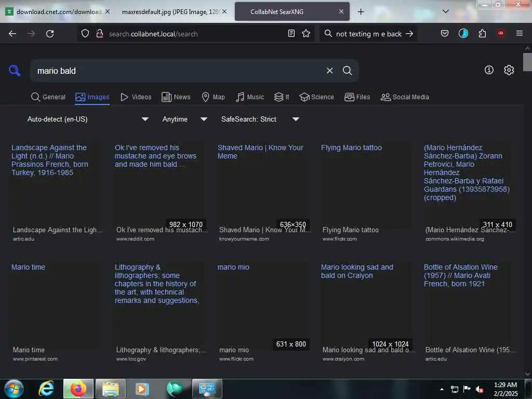The image size is (532, 399).
Task: Reload the current page
Action: [x=50, y=34]
